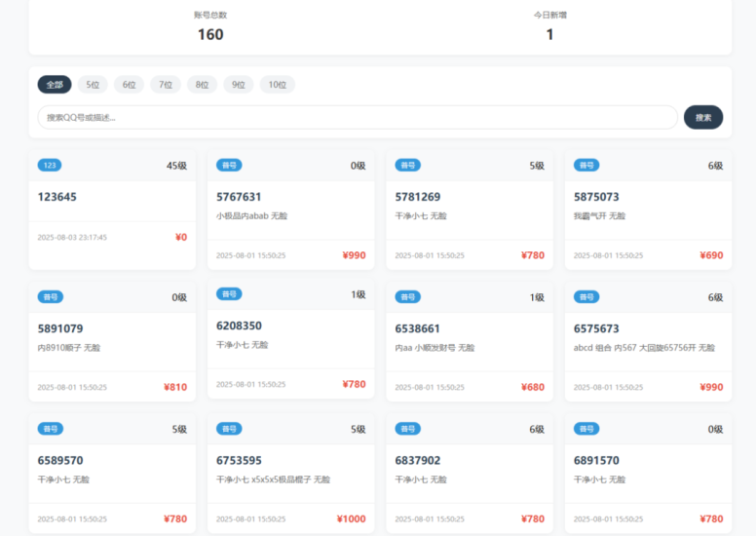The image size is (756, 536).
Task: Choose the 7位 filter
Action: 165,85
